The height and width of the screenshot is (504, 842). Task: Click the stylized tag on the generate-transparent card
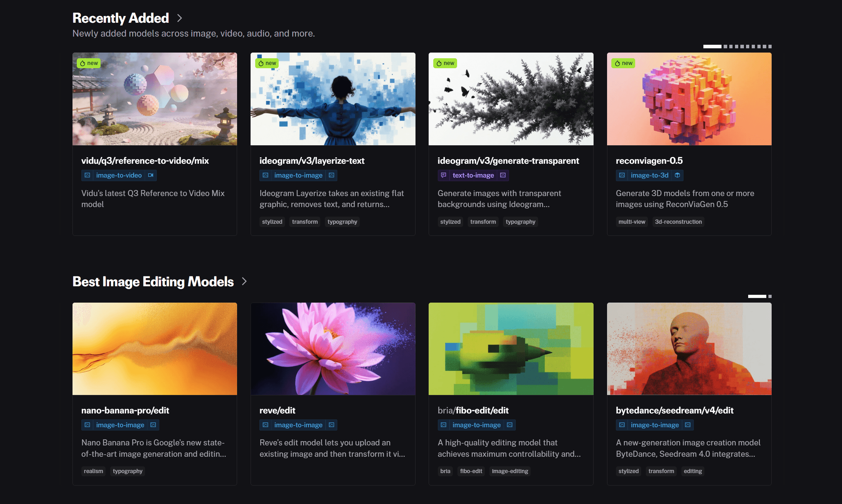point(450,222)
